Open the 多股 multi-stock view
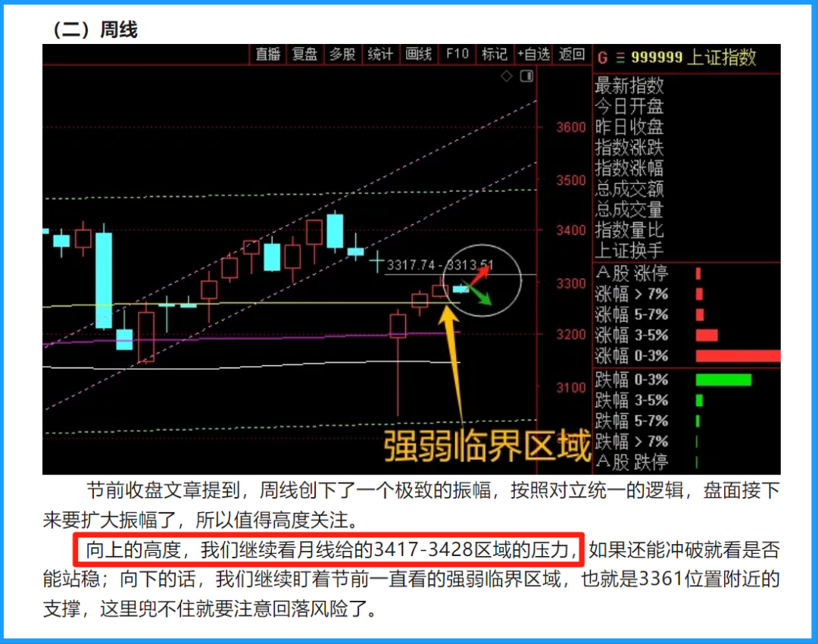Image resolution: width=818 pixels, height=644 pixels. tap(342, 55)
